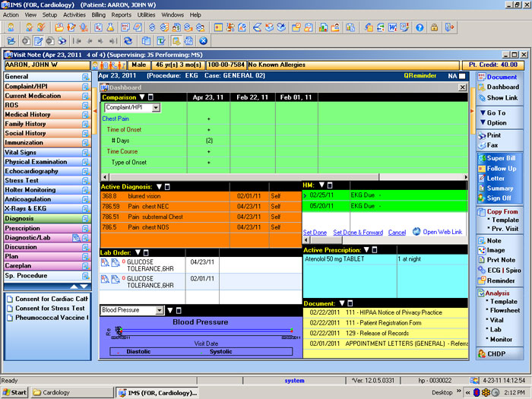Click the first icon on the 04/23/11 lab order

click(x=105, y=262)
